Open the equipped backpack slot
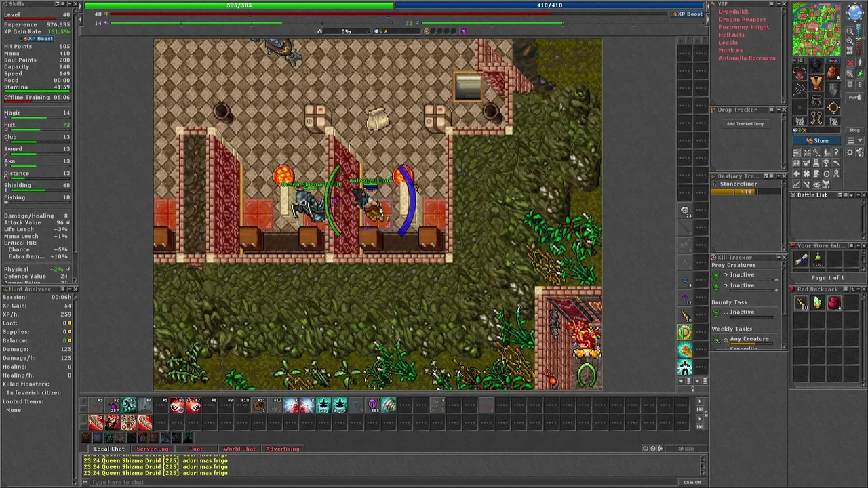Image resolution: width=868 pixels, height=488 pixels. tap(832, 72)
